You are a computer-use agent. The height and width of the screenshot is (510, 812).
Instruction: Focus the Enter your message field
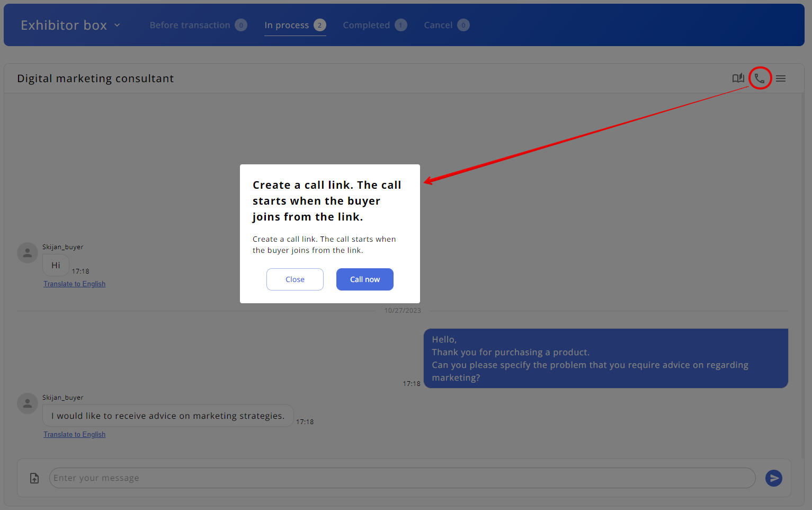(403, 478)
